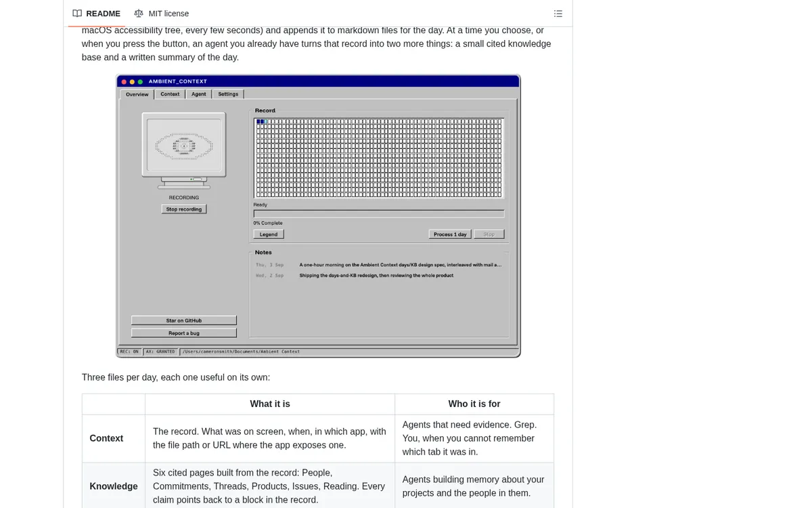Click the Stop recording button
This screenshot has width=812, height=508.
point(184,209)
